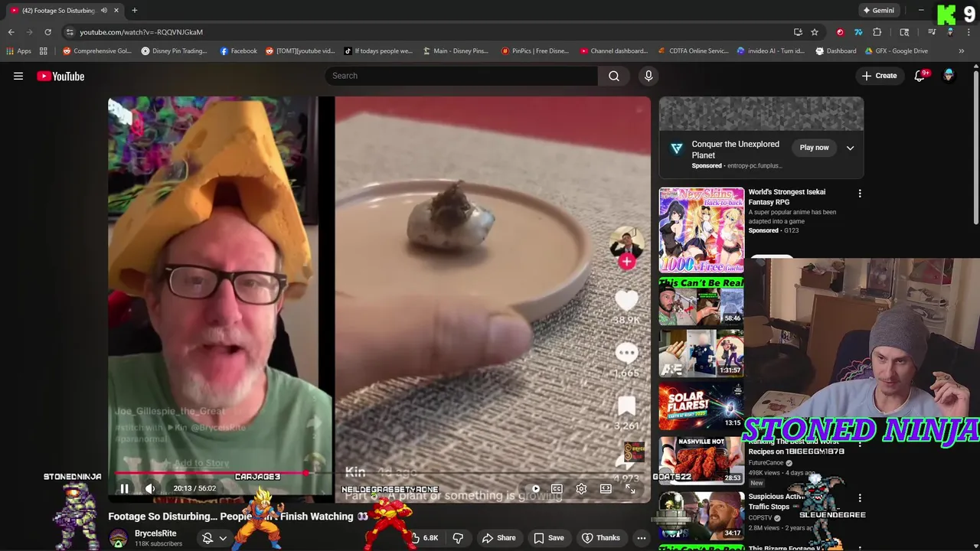Viewport: 980px width, 551px height.
Task: Open the Disney Pin Trading bookmark
Action: click(x=174, y=51)
